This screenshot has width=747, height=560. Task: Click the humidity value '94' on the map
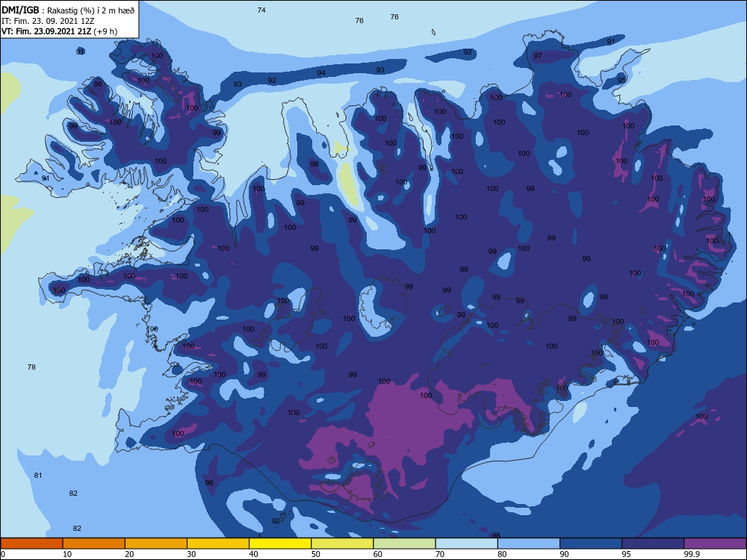tap(321, 73)
